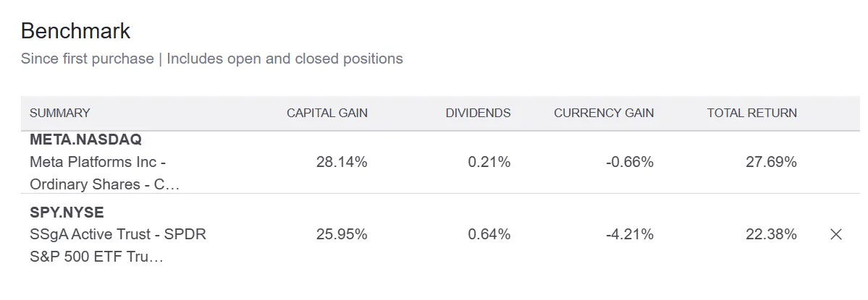Click the DIVIDENDS column header
868x300 pixels.
pos(478,113)
